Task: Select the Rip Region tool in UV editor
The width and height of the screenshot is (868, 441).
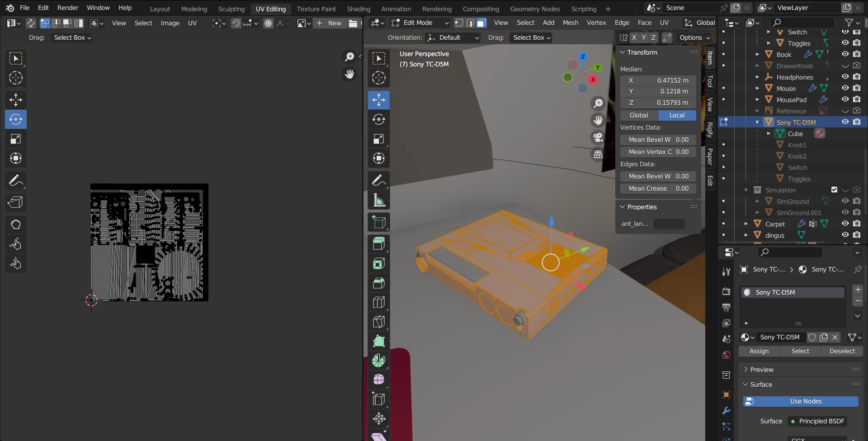Action: tap(16, 202)
